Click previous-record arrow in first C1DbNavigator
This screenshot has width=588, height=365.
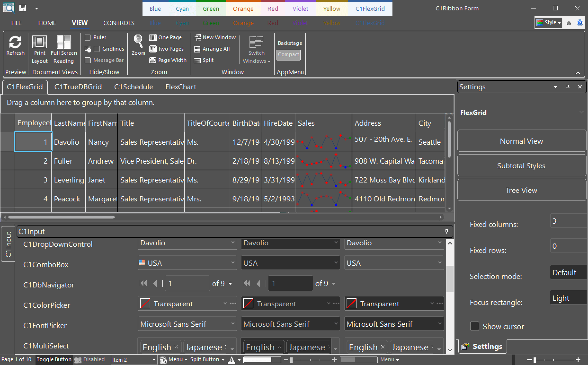click(x=155, y=283)
